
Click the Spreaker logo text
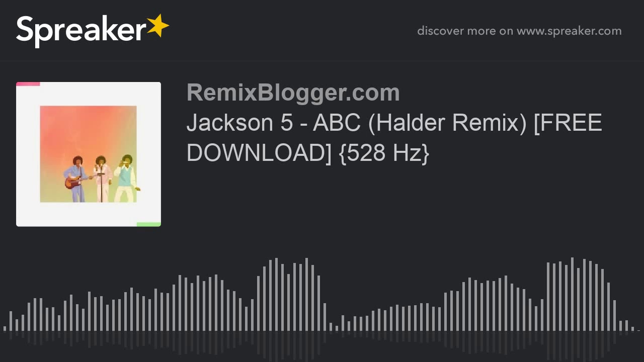[x=81, y=30]
